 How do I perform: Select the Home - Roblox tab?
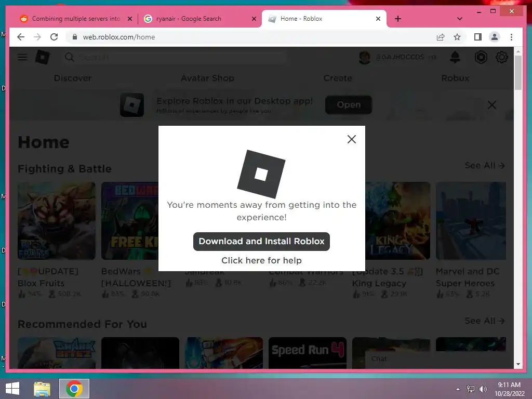(324, 19)
